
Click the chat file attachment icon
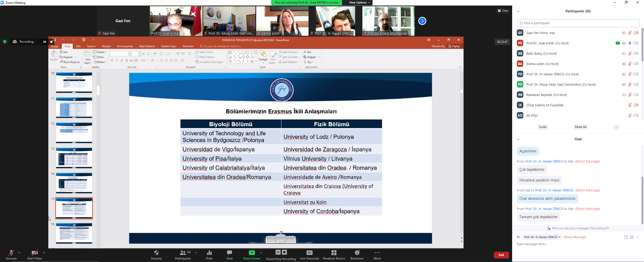(x=626, y=237)
